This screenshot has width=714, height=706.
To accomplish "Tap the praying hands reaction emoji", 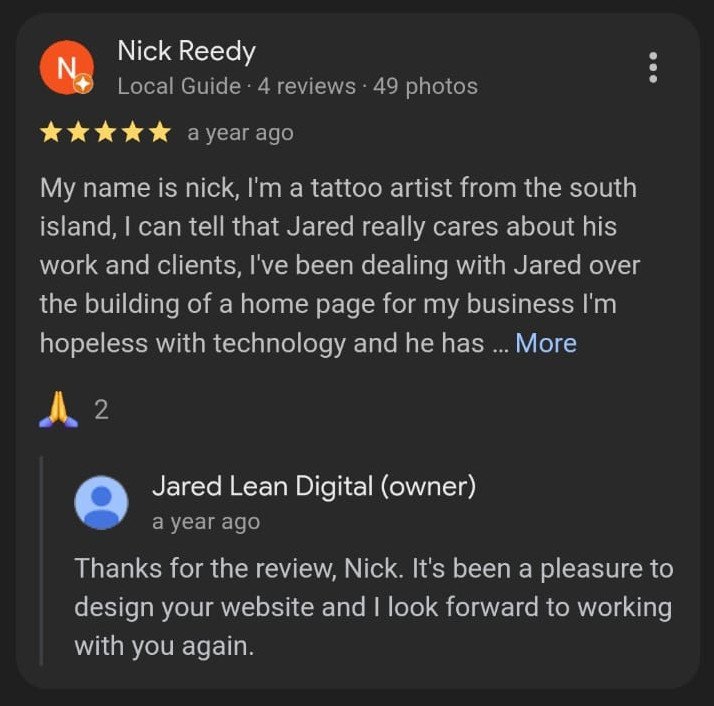I will click(x=58, y=409).
